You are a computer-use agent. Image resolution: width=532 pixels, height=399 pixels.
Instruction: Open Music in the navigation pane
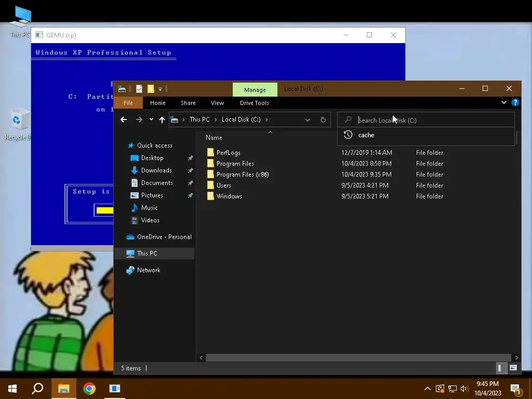click(x=149, y=208)
